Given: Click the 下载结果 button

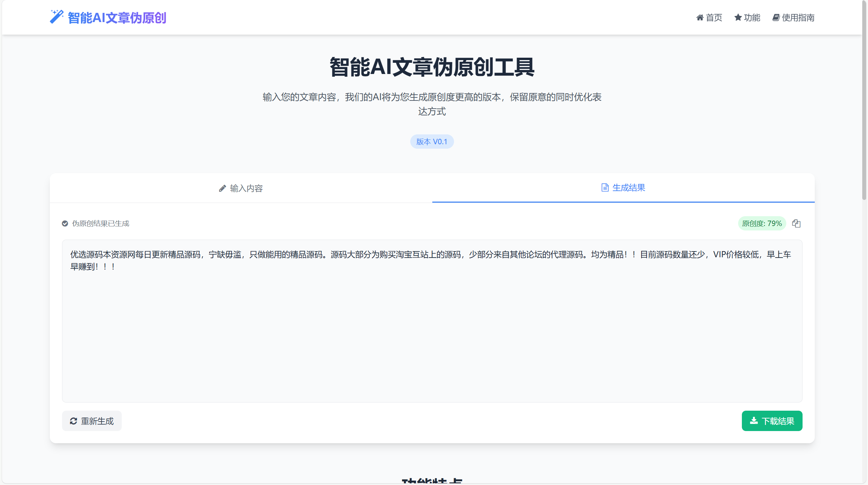Looking at the screenshot, I should click(772, 421).
